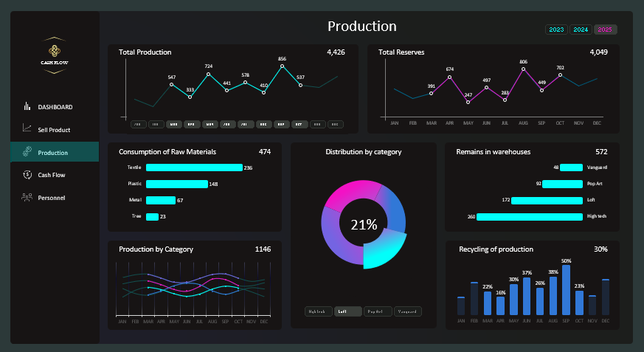Click the 50% September recycling bar

coord(566,290)
